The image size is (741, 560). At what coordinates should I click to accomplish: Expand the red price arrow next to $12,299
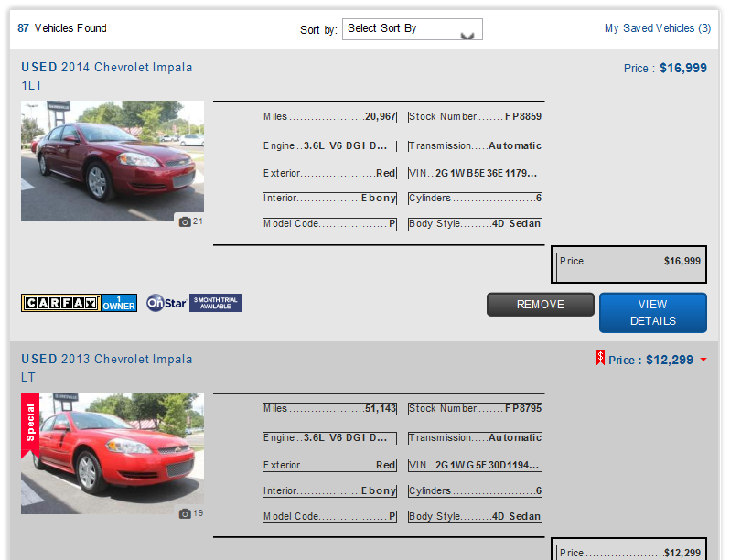[703, 360]
